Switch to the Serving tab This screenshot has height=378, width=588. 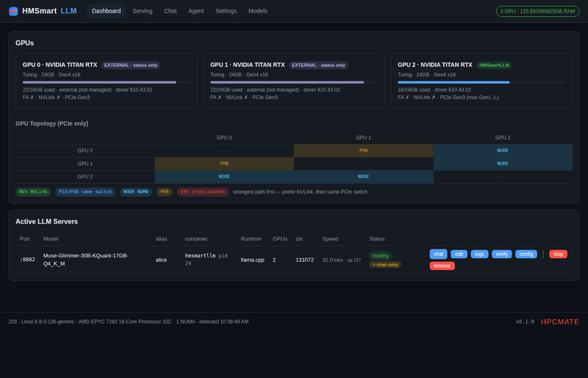click(x=143, y=11)
